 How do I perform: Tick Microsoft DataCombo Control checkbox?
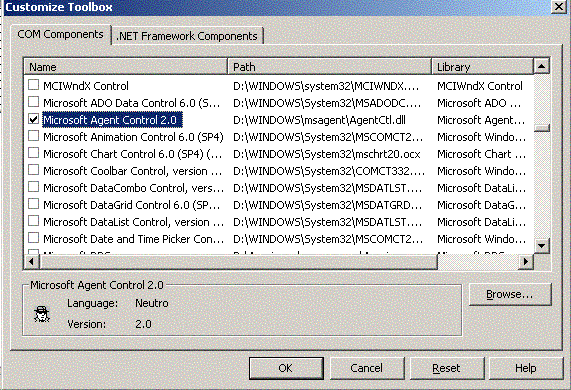coord(34,187)
